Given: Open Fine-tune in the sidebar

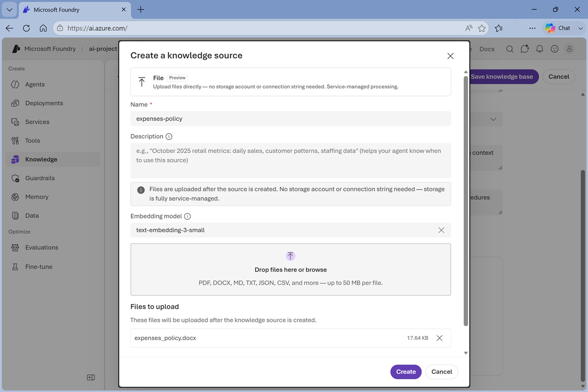Looking at the screenshot, I should coord(53,267).
